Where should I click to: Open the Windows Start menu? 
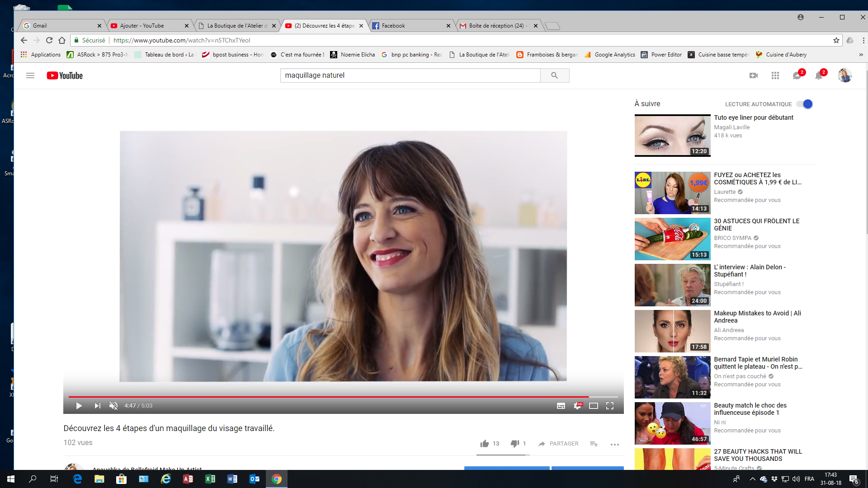coord(11,479)
